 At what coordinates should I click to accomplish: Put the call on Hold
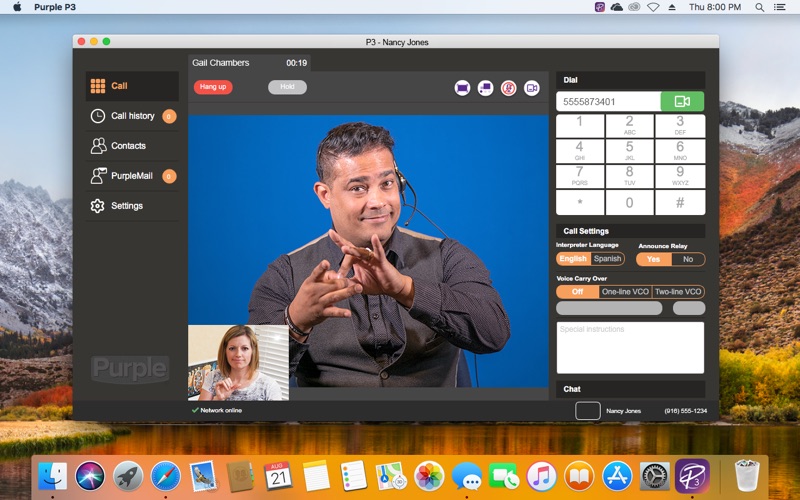(287, 87)
